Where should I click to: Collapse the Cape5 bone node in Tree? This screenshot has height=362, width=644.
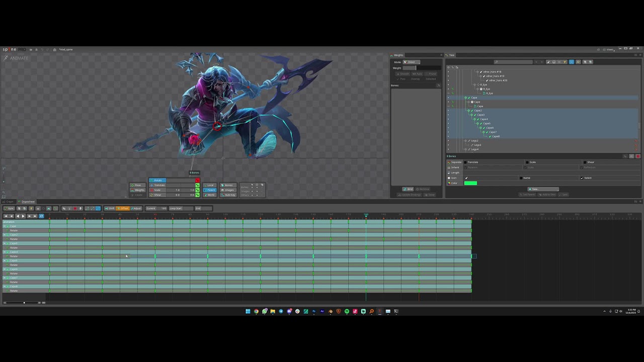click(477, 124)
